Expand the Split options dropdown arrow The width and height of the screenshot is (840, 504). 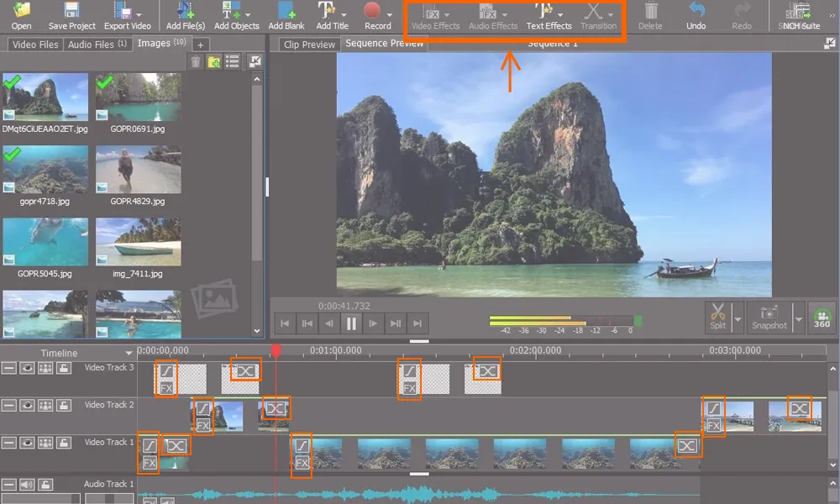tap(738, 318)
